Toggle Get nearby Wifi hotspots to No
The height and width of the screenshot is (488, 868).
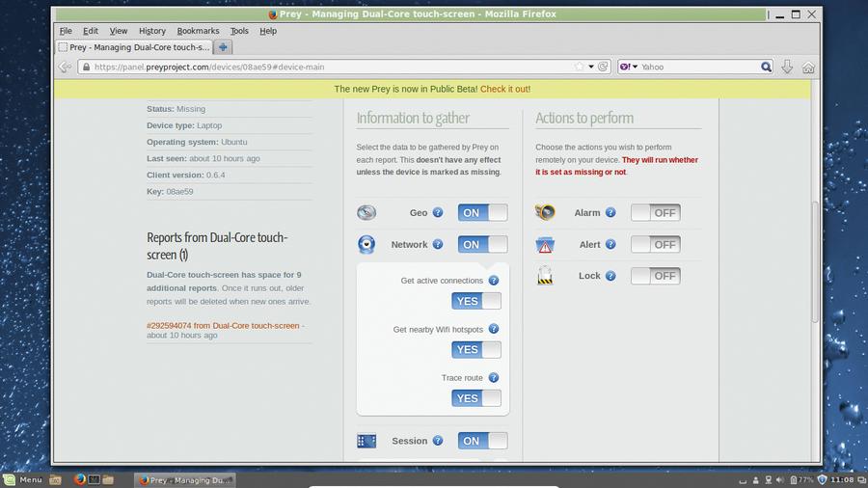[x=476, y=350]
